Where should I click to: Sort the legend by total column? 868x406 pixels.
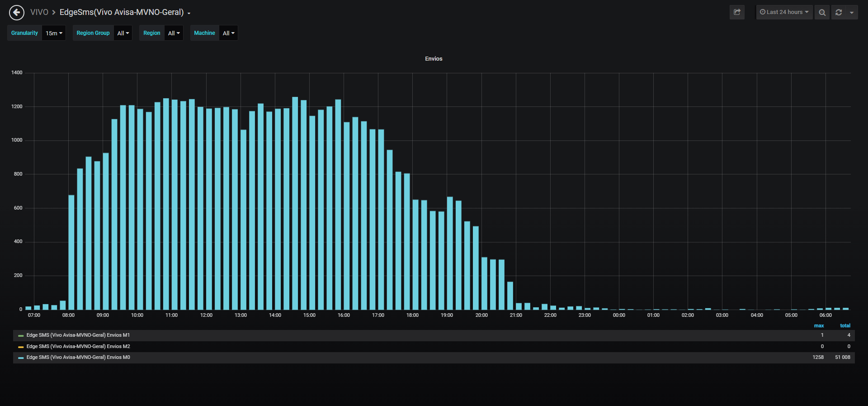click(x=845, y=326)
